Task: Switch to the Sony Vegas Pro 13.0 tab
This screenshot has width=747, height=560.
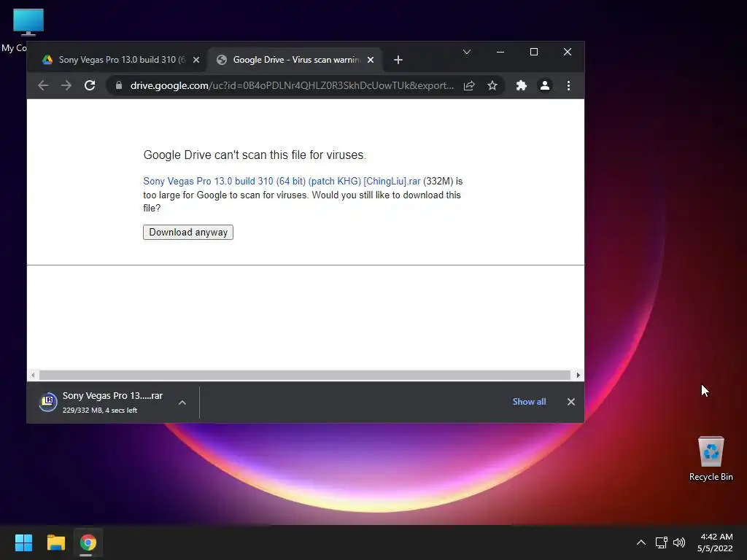Action: [117, 60]
